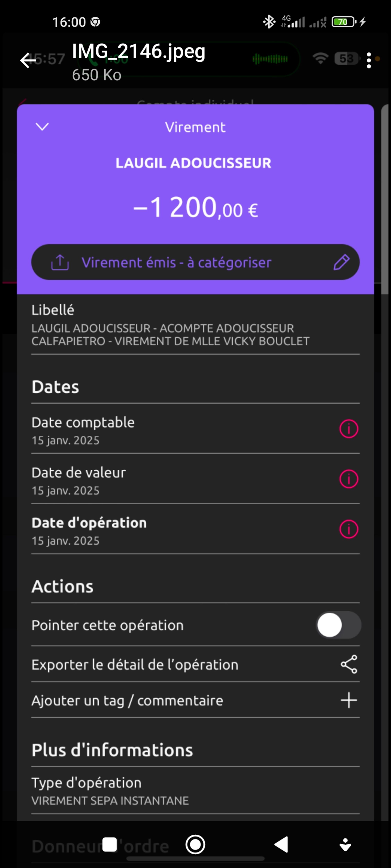Tap the back arrow beside IMG_2146.jpeg
The height and width of the screenshot is (868, 391).
(28, 60)
